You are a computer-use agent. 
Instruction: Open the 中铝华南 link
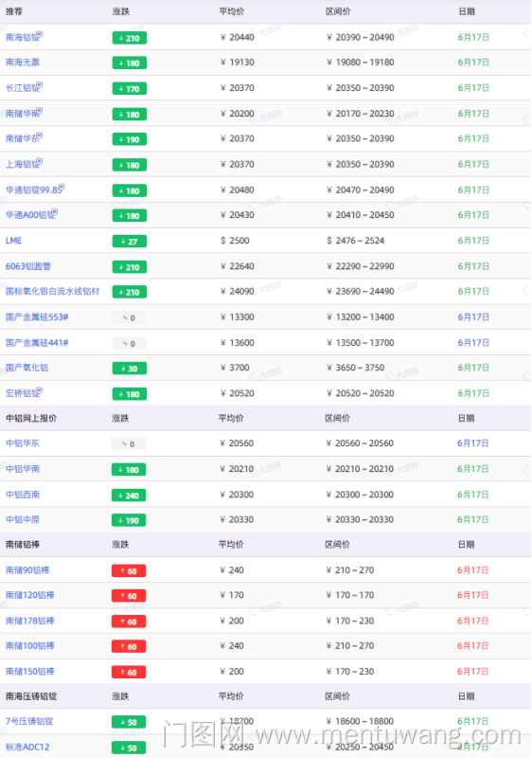(x=23, y=469)
